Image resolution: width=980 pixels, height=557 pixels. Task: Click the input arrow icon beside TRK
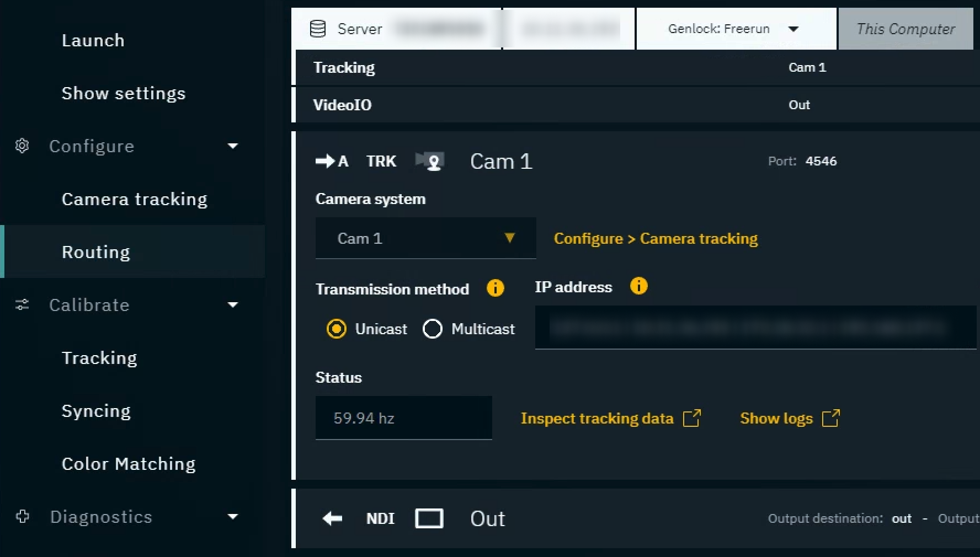[326, 161]
